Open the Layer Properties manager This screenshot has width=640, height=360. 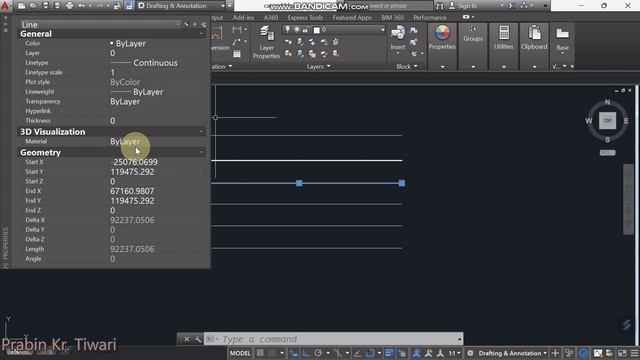pos(266,42)
